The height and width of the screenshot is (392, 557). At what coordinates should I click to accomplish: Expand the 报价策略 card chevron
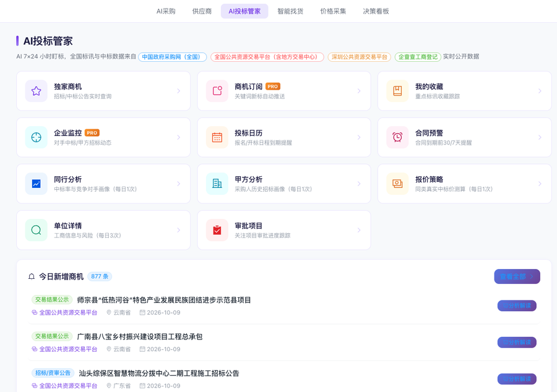coord(540,184)
